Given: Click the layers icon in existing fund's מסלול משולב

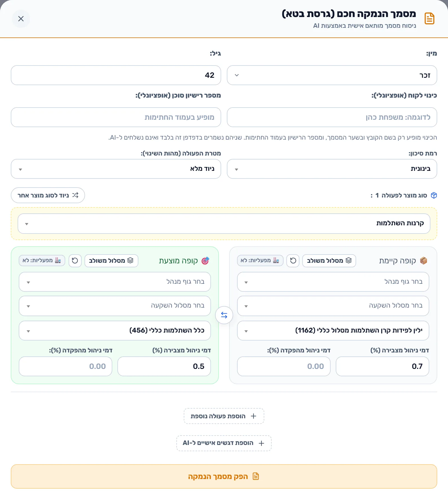Looking at the screenshot, I should (349, 260).
